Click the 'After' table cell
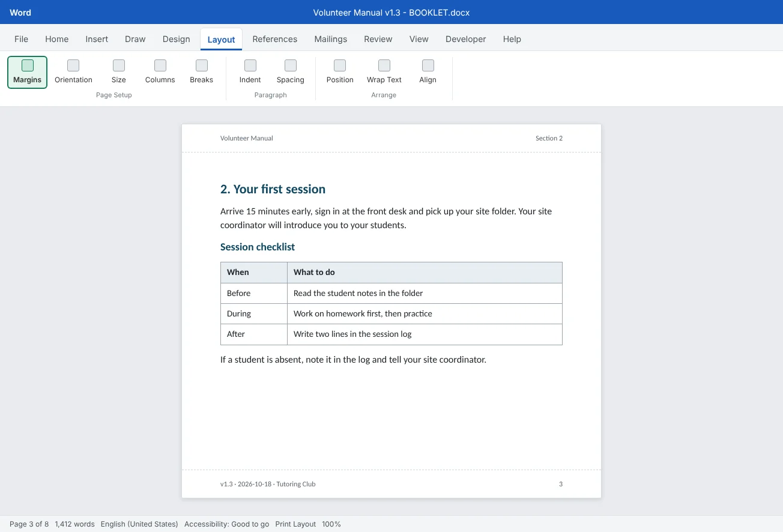783x532 pixels. pos(254,334)
